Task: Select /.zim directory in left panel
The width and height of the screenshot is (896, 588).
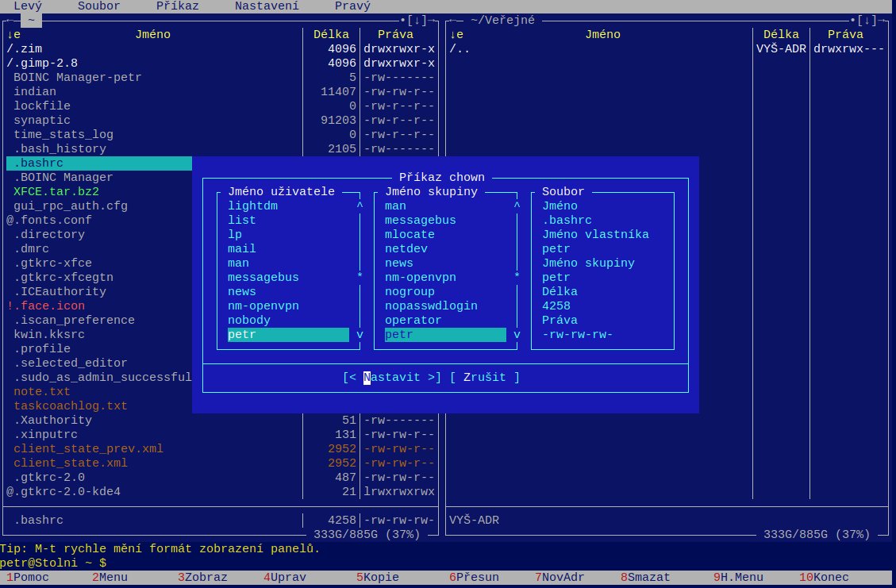Action: 24,48
